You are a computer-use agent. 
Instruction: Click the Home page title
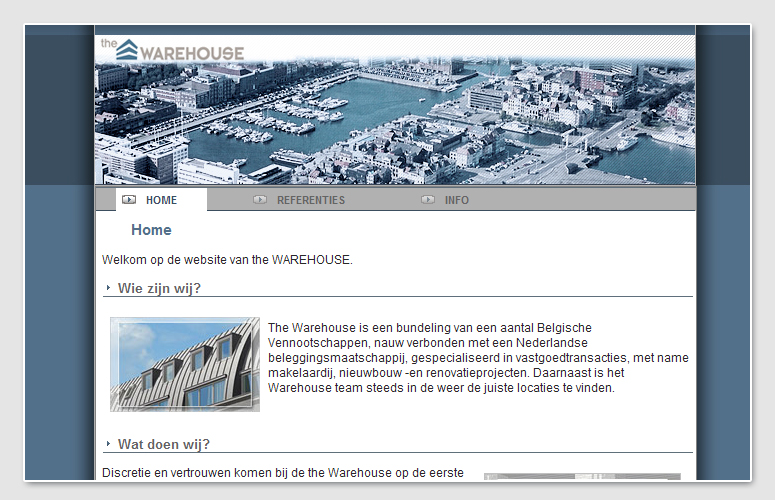[x=151, y=230]
